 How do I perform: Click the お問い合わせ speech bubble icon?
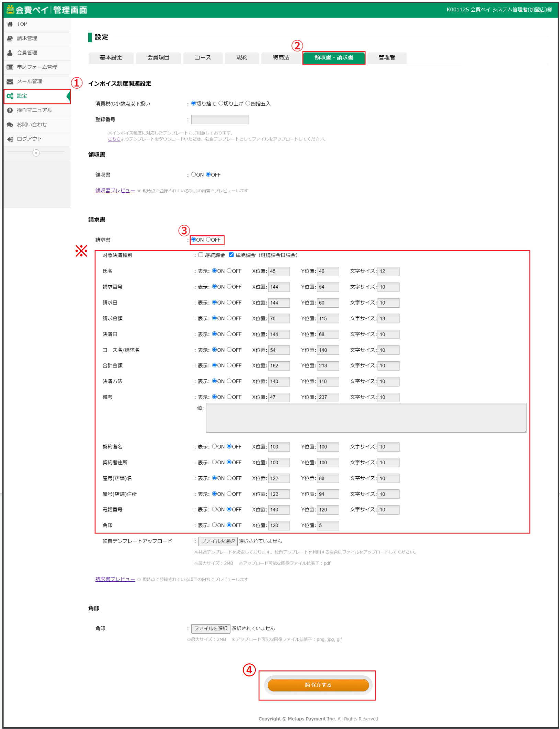coord(10,125)
